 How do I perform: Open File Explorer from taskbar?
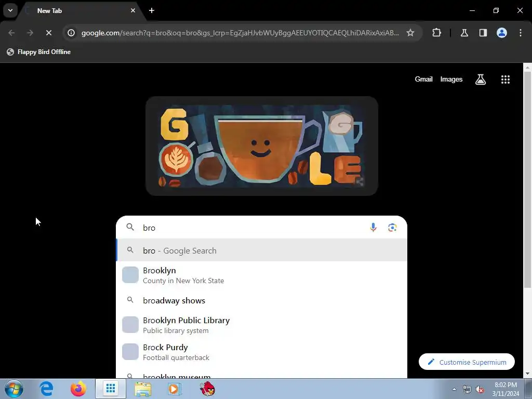(x=143, y=389)
